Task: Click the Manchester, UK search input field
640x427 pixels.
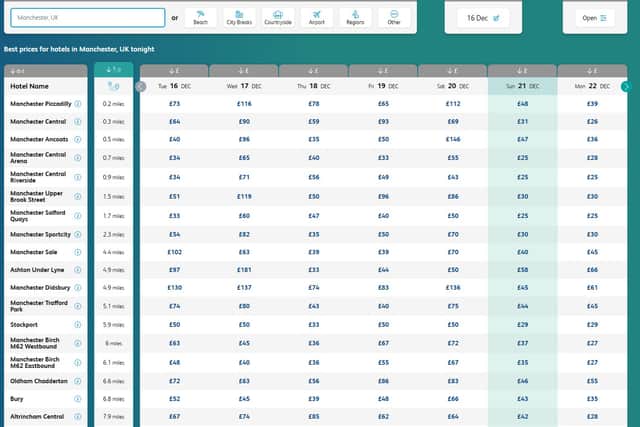Action: coord(88,18)
